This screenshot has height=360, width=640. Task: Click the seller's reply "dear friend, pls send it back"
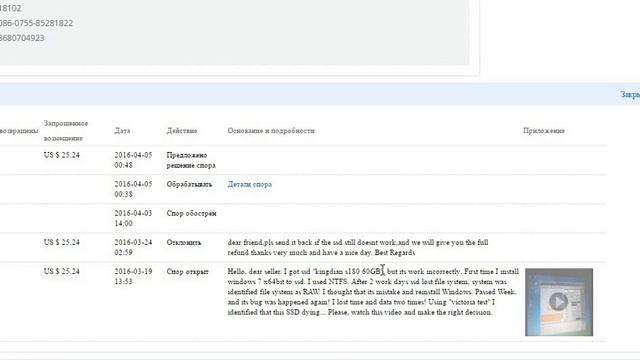[358, 247]
